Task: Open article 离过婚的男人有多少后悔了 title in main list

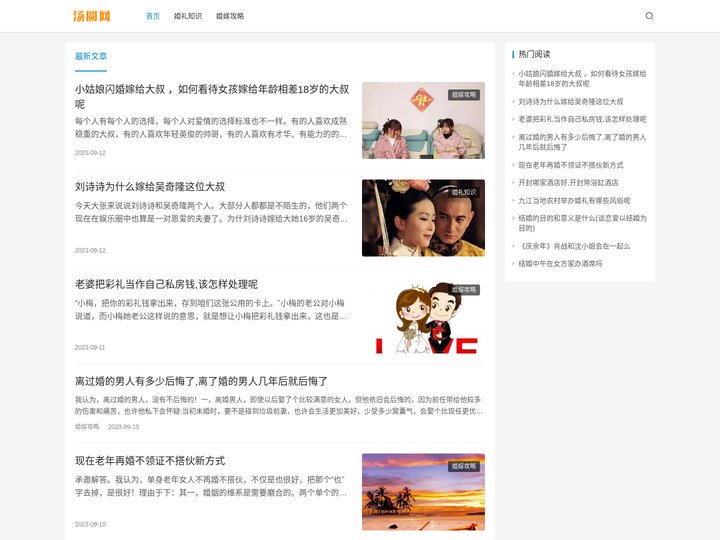Action: click(x=201, y=381)
